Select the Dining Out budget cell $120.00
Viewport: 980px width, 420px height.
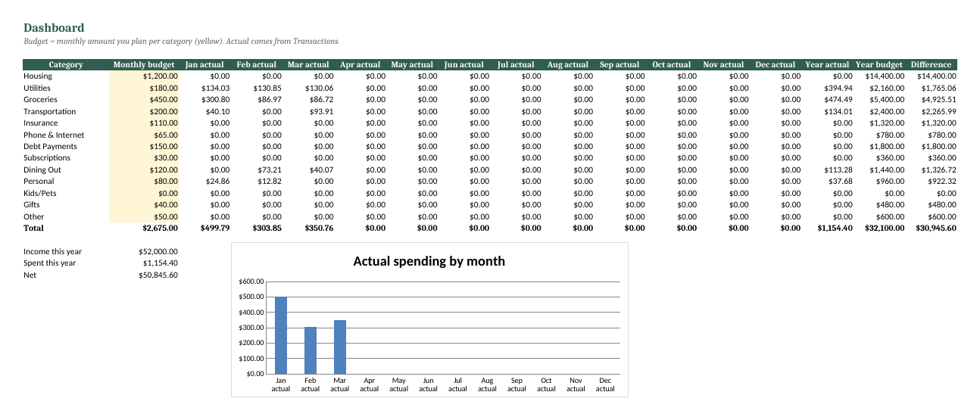click(145, 170)
